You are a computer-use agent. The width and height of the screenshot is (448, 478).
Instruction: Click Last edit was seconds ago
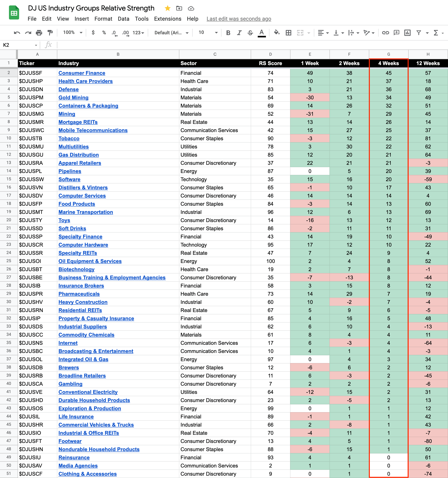click(x=239, y=19)
